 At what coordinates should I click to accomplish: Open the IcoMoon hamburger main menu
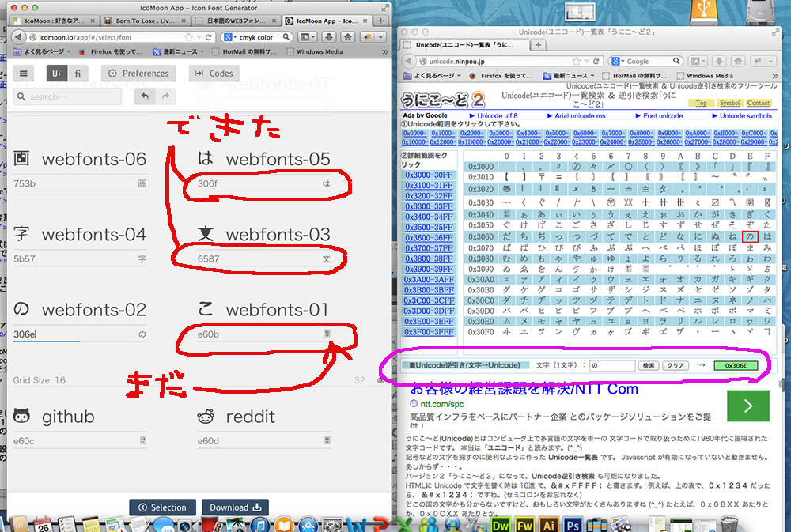(x=24, y=73)
